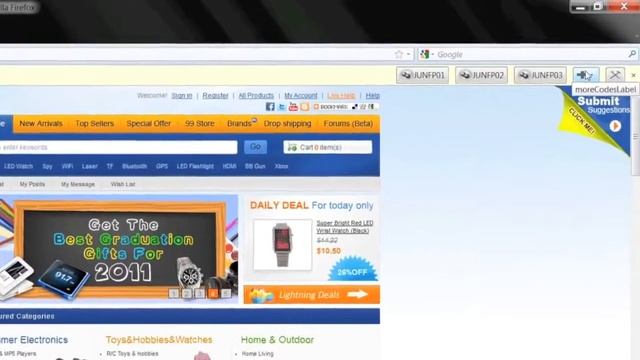Click the enter keywords search field
The width and height of the screenshot is (640, 360).
click(x=118, y=147)
